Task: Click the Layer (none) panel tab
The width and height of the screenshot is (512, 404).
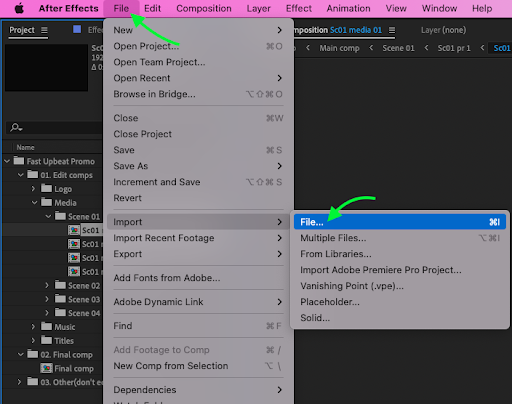Action: (443, 30)
